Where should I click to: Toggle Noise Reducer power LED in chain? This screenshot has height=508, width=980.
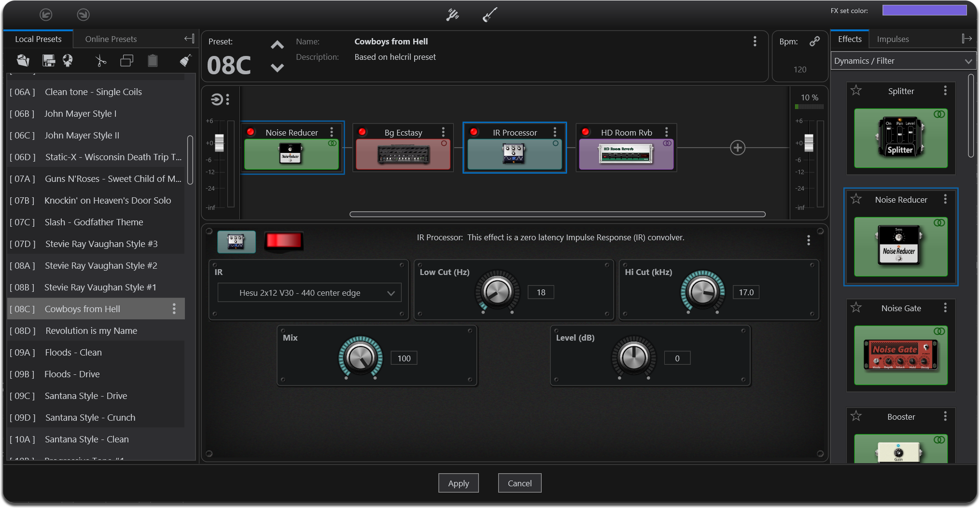click(251, 132)
